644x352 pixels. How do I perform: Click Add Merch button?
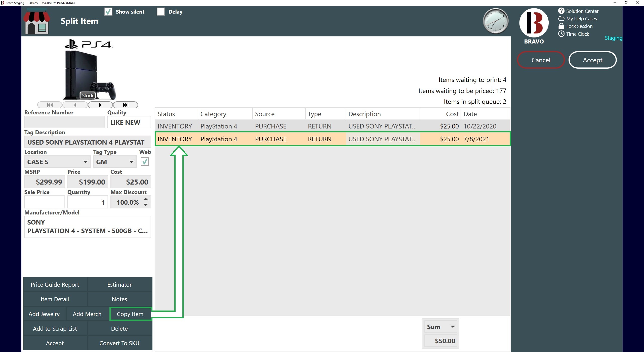pos(87,314)
